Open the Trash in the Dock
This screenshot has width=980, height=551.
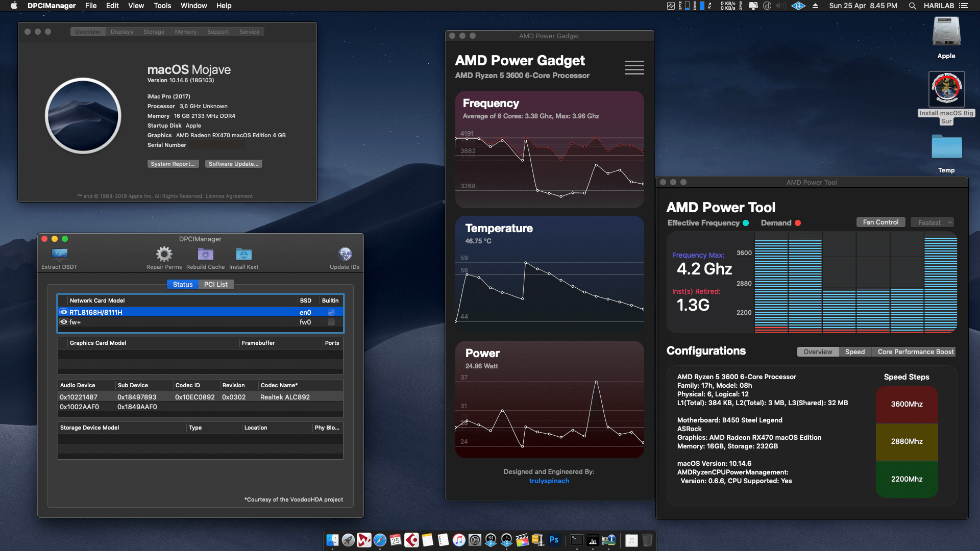pos(647,540)
